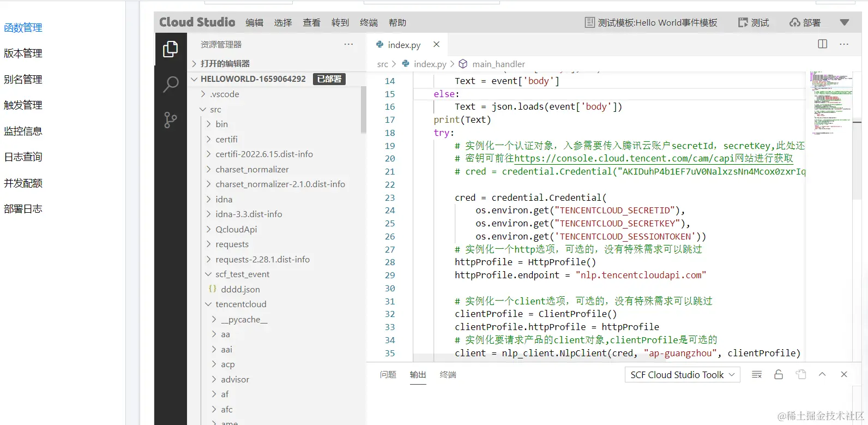Expand the bin folder
Image resolution: width=868 pixels, height=425 pixels.
[274, 124]
